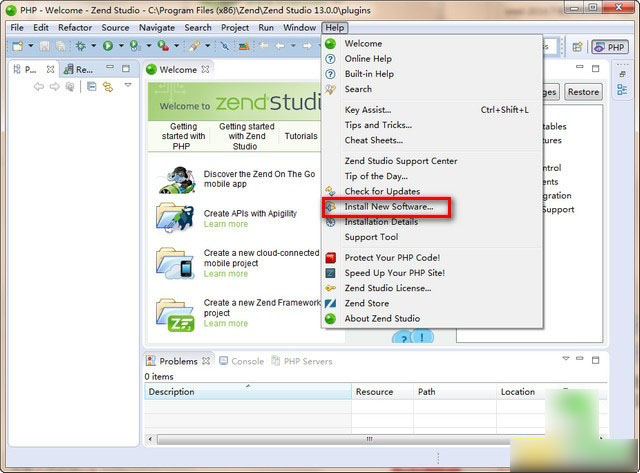Image resolution: width=640 pixels, height=473 pixels.
Task: Click the Debug bug icon in toolbar
Action: coord(80,46)
